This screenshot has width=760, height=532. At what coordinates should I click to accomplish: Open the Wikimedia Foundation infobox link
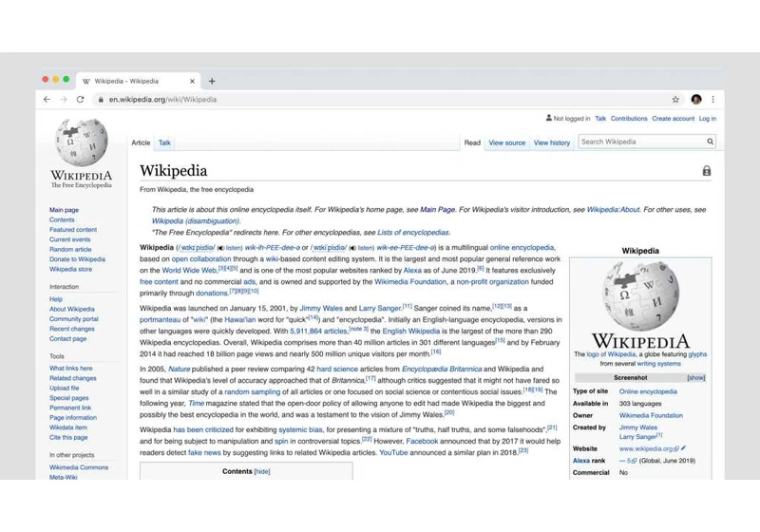651,415
